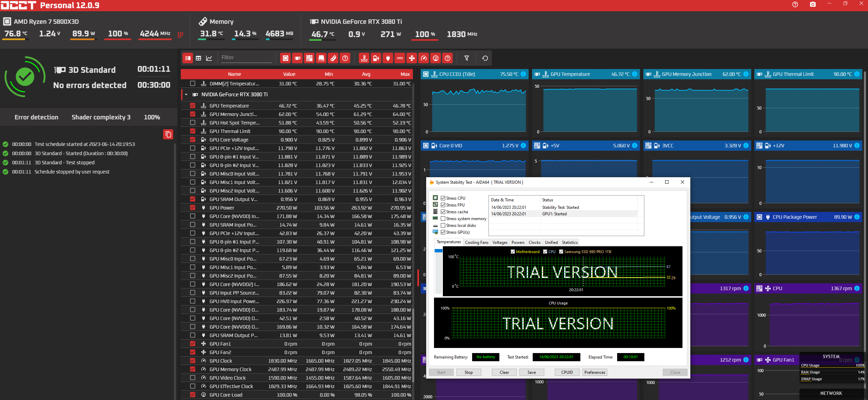
Task: Collapse the NVIDIA GeForce RTX 3080 Ti group
Action: 186,95
